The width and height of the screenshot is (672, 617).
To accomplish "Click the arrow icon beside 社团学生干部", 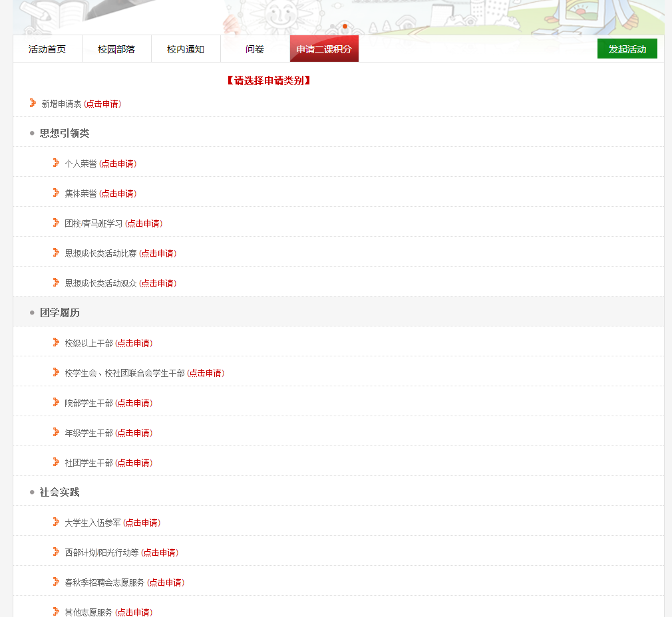I will pos(56,462).
